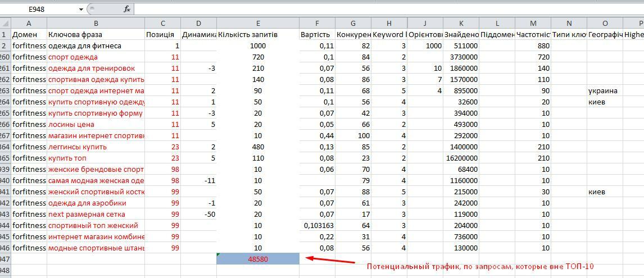The height and width of the screenshot is (278, 644).
Task: Select the Динаміка value -11
Action: pyautogui.click(x=199, y=181)
